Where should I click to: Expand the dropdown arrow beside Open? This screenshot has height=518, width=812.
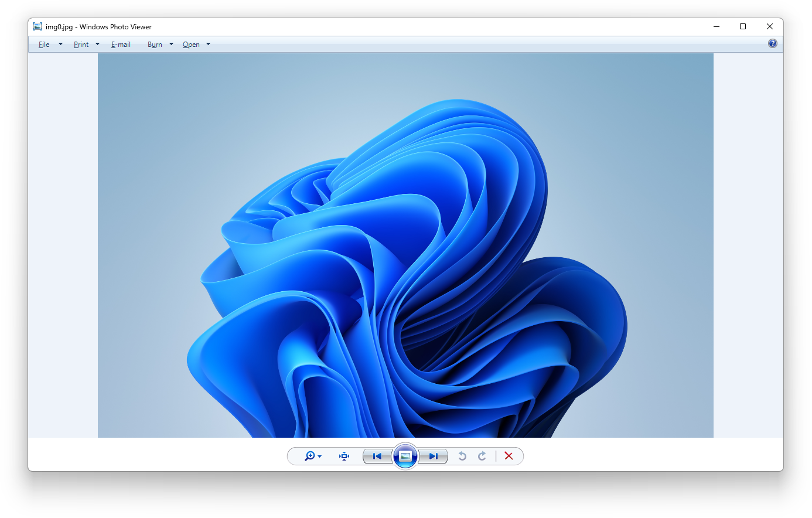208,45
